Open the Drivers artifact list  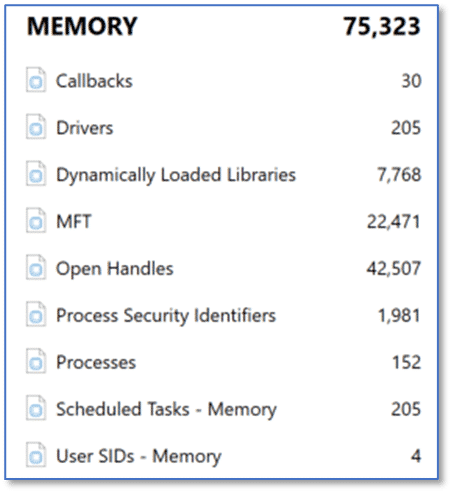[85, 128]
